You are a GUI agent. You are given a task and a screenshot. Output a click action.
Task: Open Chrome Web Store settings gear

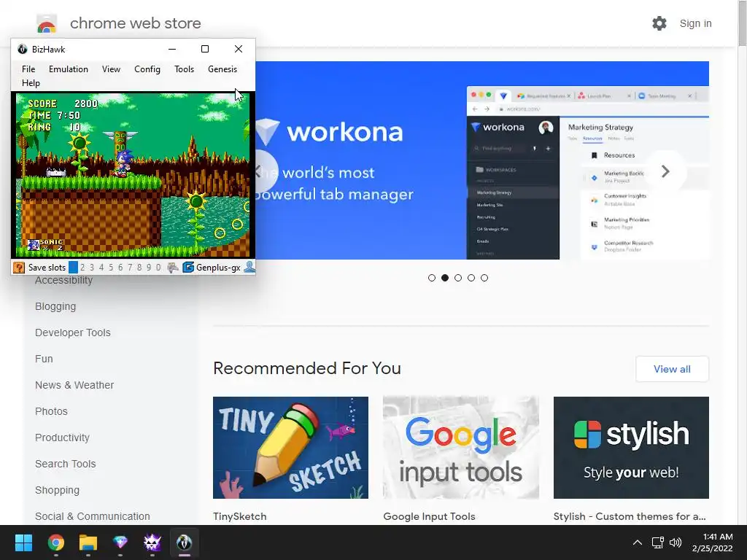coord(659,23)
